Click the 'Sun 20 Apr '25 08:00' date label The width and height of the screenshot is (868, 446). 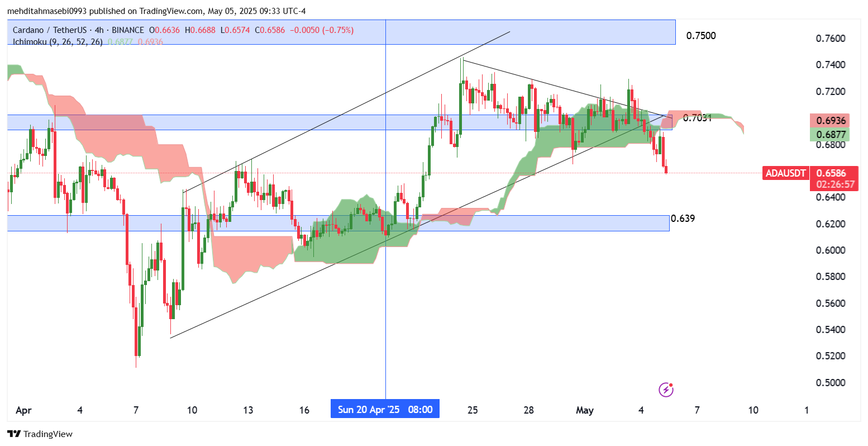pos(385,409)
